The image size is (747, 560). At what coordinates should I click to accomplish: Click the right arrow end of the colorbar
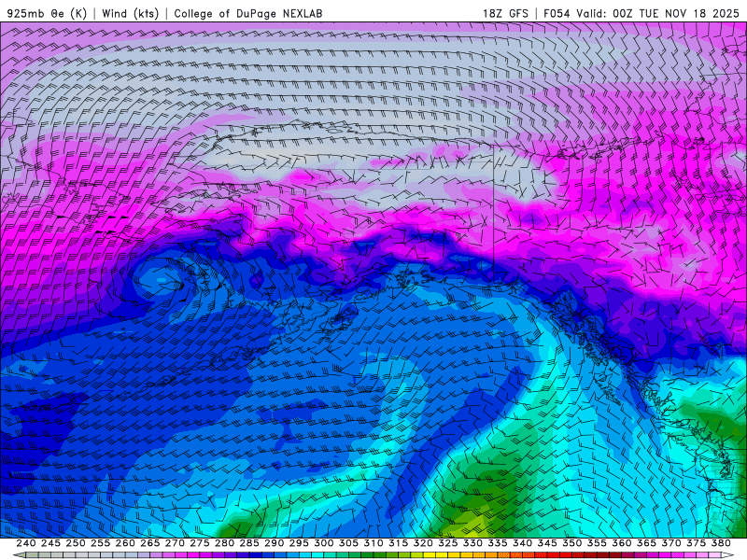point(728,555)
